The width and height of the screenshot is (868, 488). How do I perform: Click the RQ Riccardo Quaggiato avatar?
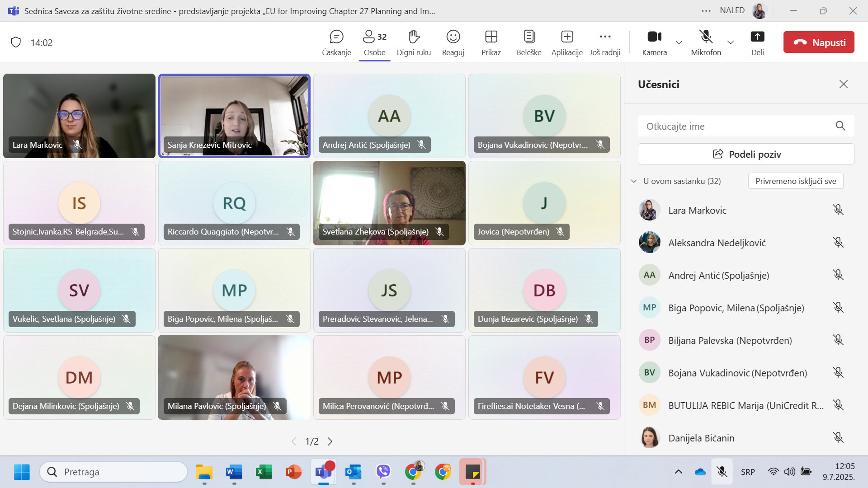pyautogui.click(x=234, y=203)
